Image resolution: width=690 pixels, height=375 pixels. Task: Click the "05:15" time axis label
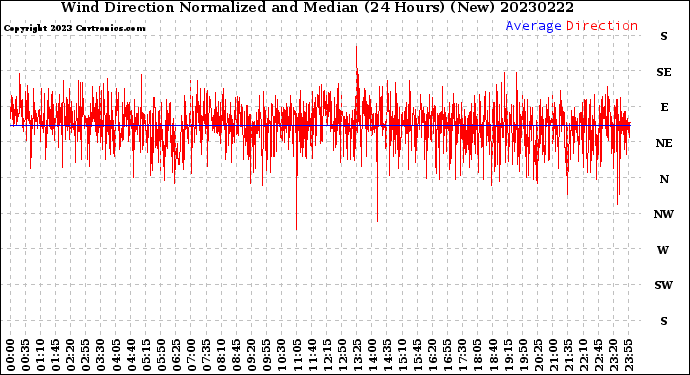[146, 355]
